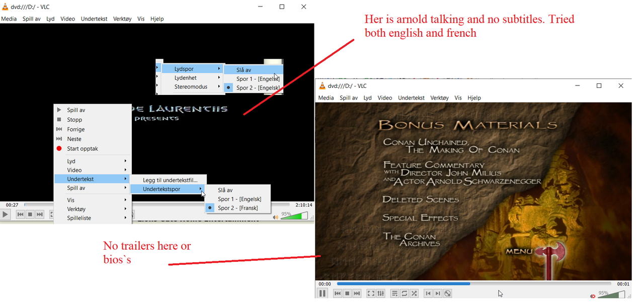Click previous button in left VLC control bar
The image size is (644, 303).
(20, 215)
